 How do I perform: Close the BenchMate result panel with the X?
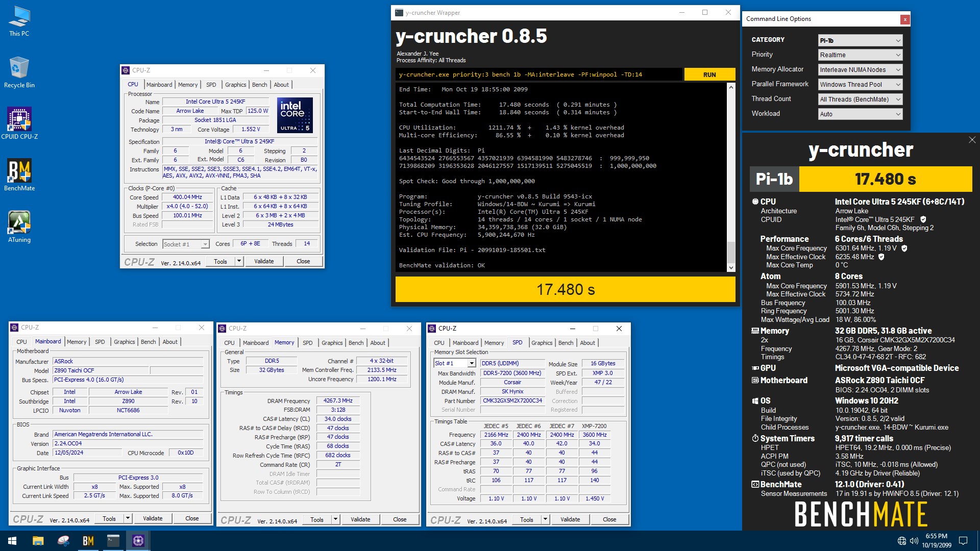click(x=972, y=140)
